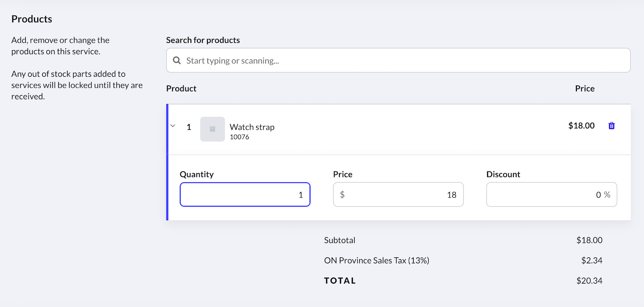Click the Products section heading

point(32,19)
